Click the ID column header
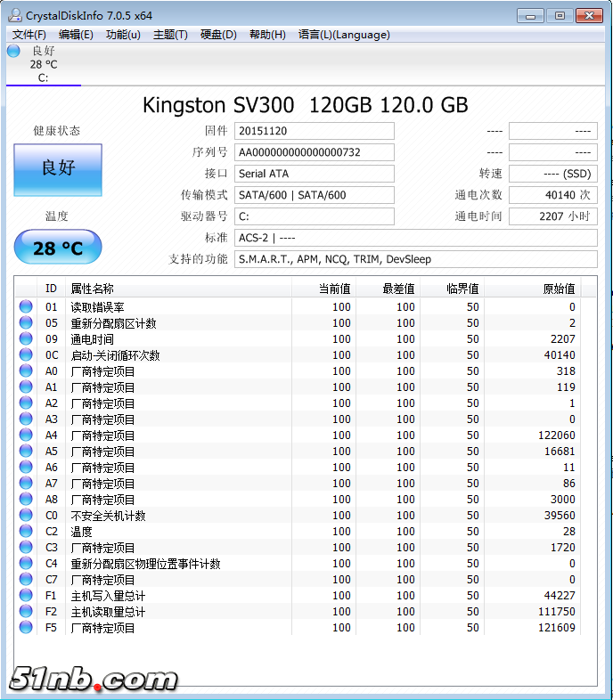This screenshot has height=700, width=613. pyautogui.click(x=52, y=289)
